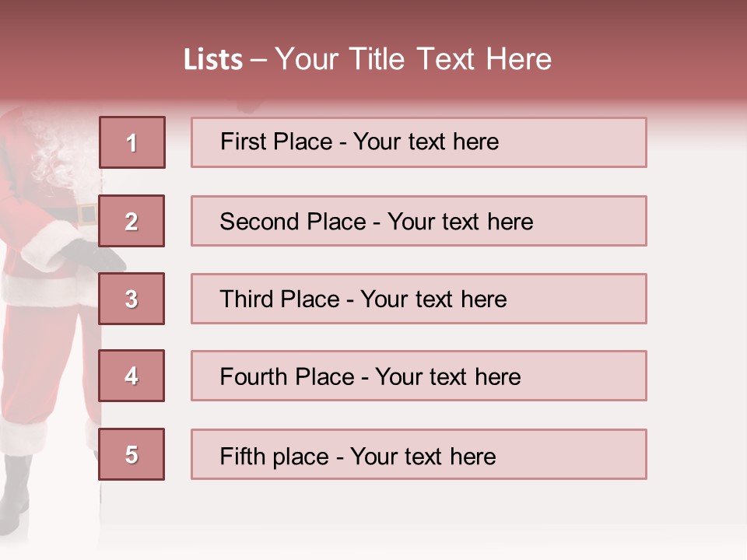Click the 'Fifth place' text box
The width and height of the screenshot is (747, 560).
coord(419,455)
